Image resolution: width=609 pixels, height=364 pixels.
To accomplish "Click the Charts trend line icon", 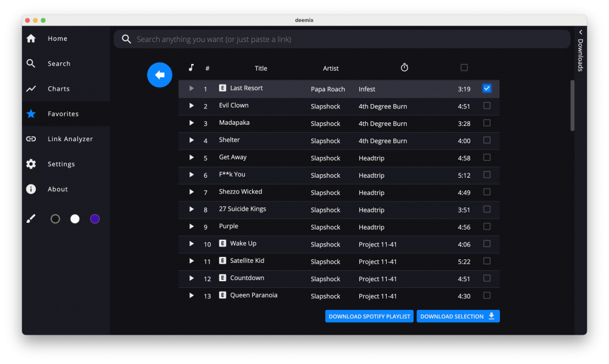I will pos(31,89).
